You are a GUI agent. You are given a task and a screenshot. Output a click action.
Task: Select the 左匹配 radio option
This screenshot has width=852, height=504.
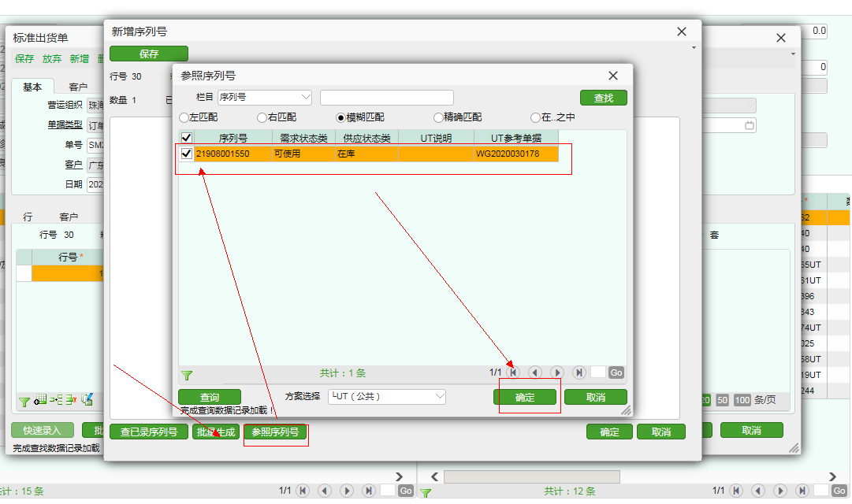(184, 117)
